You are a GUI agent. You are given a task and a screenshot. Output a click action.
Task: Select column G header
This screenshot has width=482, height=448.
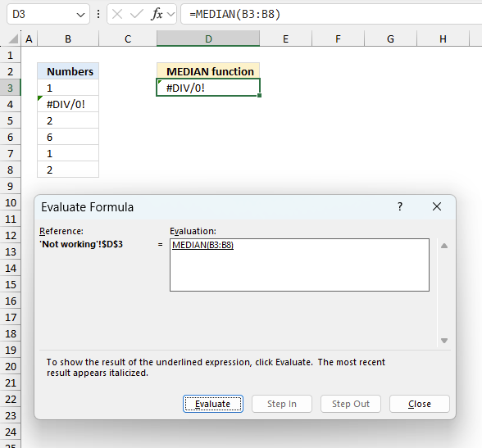(x=390, y=39)
